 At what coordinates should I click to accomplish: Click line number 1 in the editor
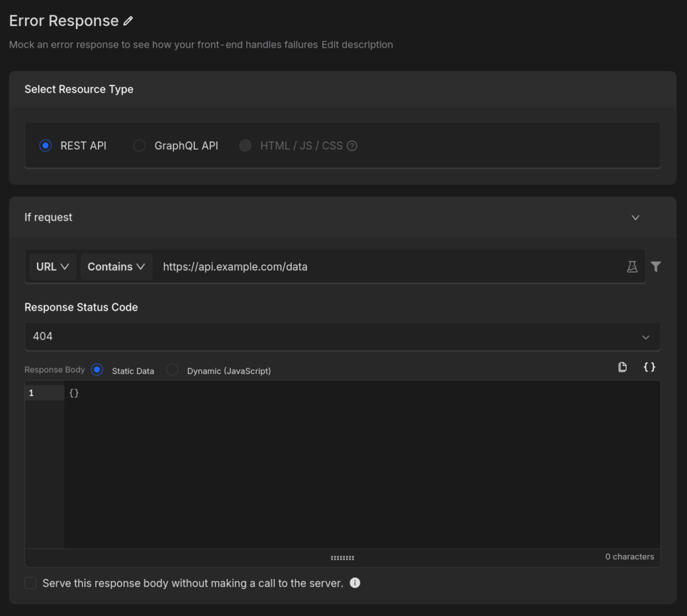(31, 393)
